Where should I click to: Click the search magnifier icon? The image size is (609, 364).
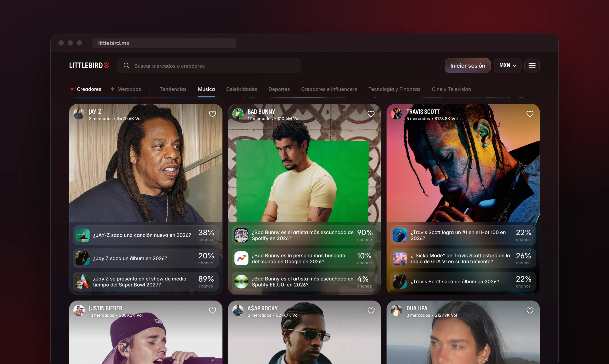[x=126, y=66]
